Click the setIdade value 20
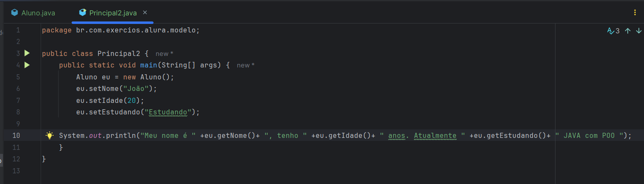Viewport: 644px width, 184px height. pyautogui.click(x=132, y=101)
